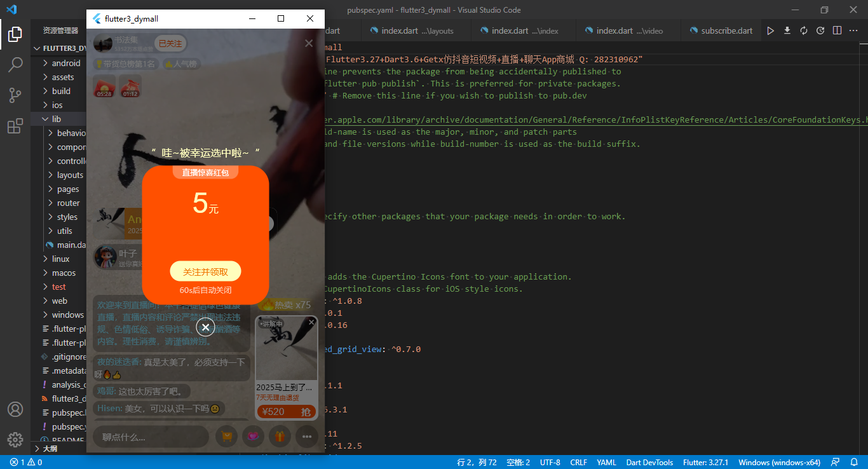Open the Extensions view
The image size is (868, 469).
coord(15,126)
